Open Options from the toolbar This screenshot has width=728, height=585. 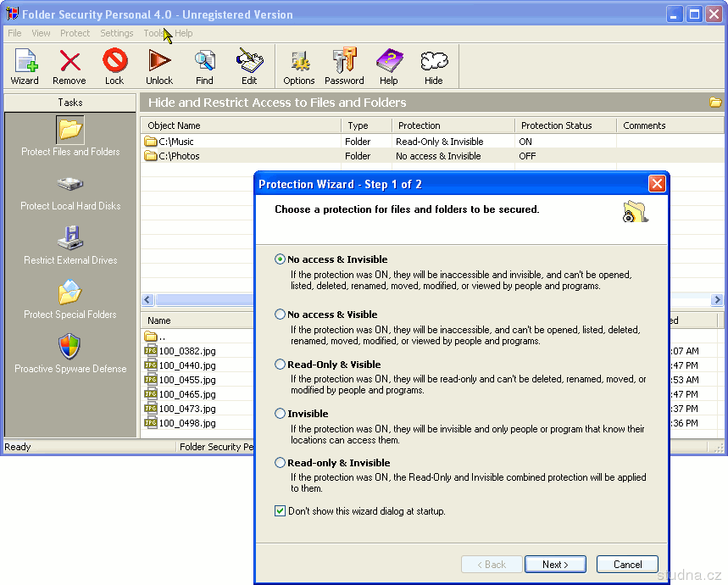coord(299,66)
